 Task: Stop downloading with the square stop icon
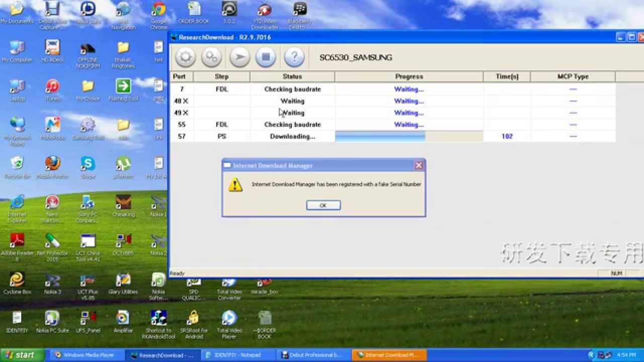point(266,57)
